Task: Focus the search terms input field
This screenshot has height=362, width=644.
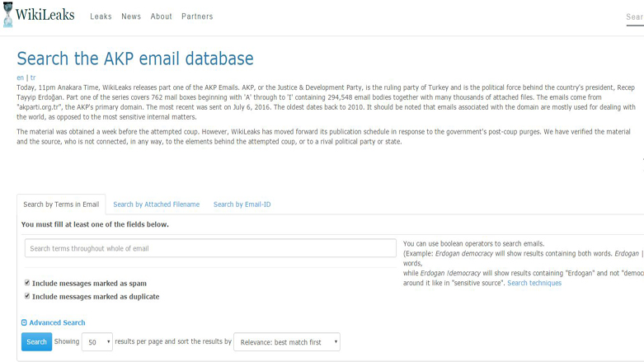Action: (x=210, y=248)
